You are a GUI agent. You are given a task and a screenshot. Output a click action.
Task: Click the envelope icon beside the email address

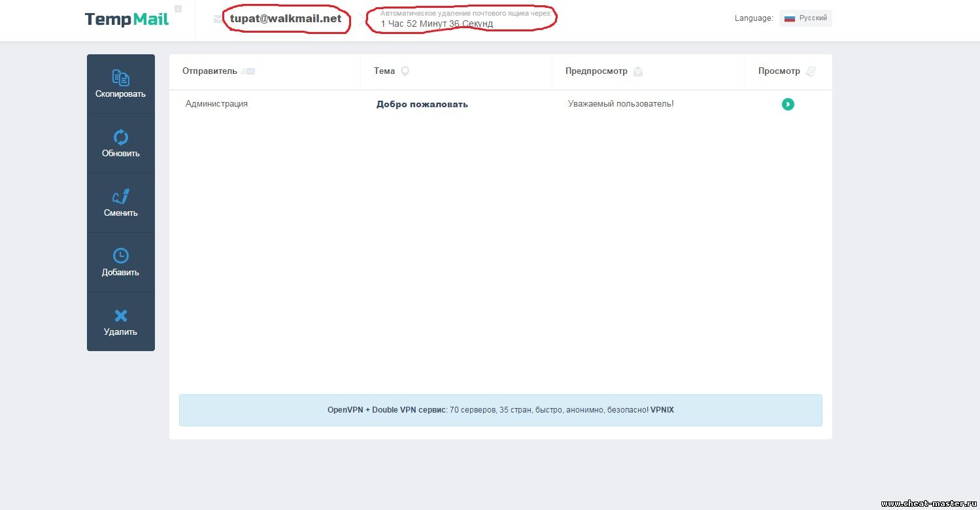coord(218,19)
